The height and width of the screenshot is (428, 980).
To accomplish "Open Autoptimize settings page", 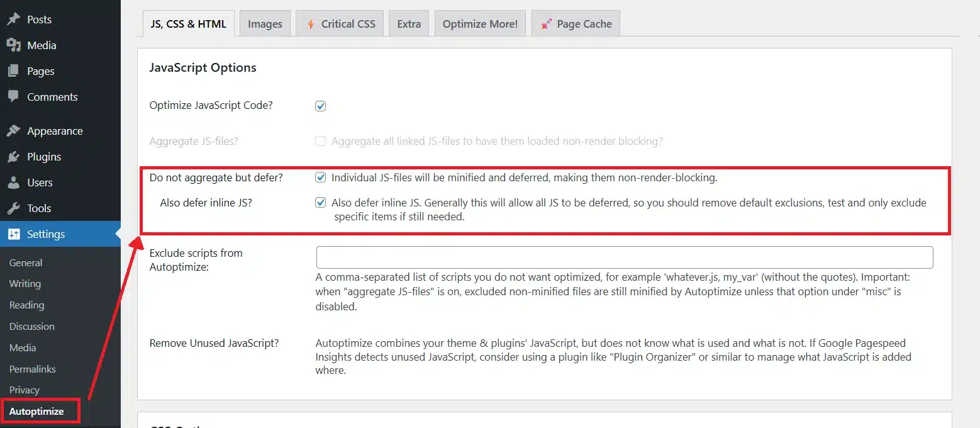I will pos(36,411).
